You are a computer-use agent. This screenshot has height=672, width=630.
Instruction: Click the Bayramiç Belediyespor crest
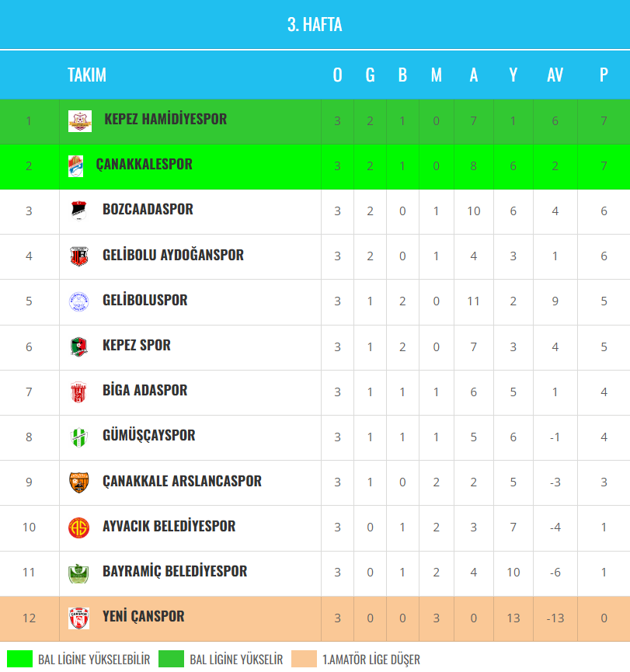pos(78,573)
